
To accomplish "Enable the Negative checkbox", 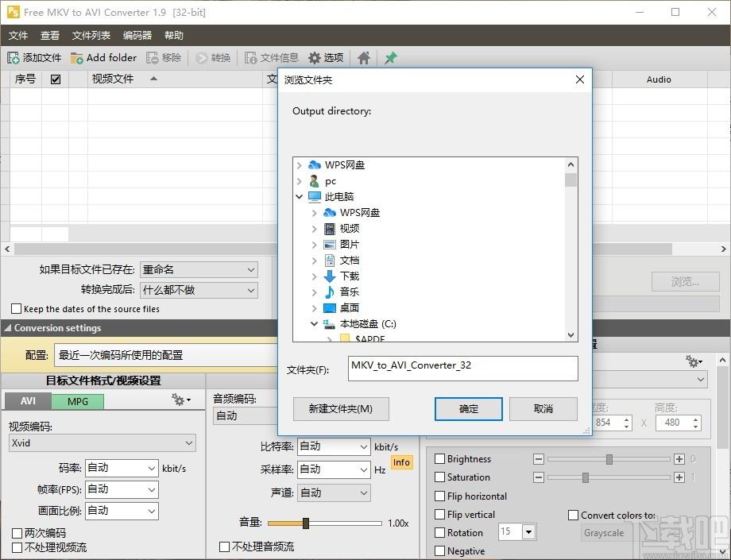I will click(439, 550).
